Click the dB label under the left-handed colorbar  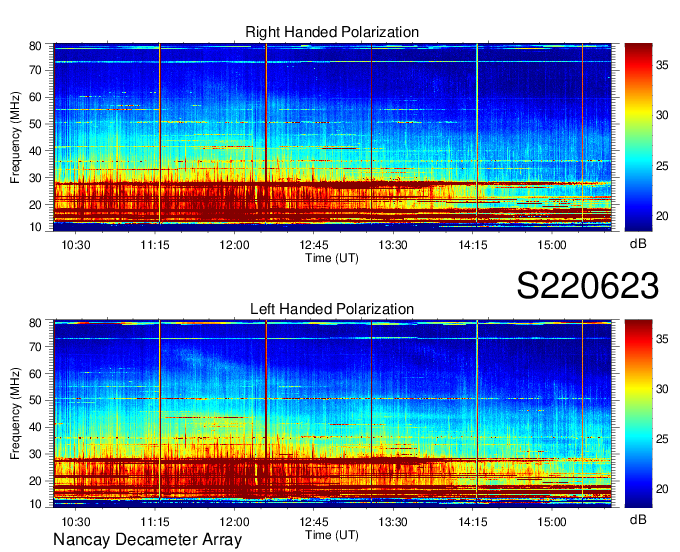tap(638, 519)
